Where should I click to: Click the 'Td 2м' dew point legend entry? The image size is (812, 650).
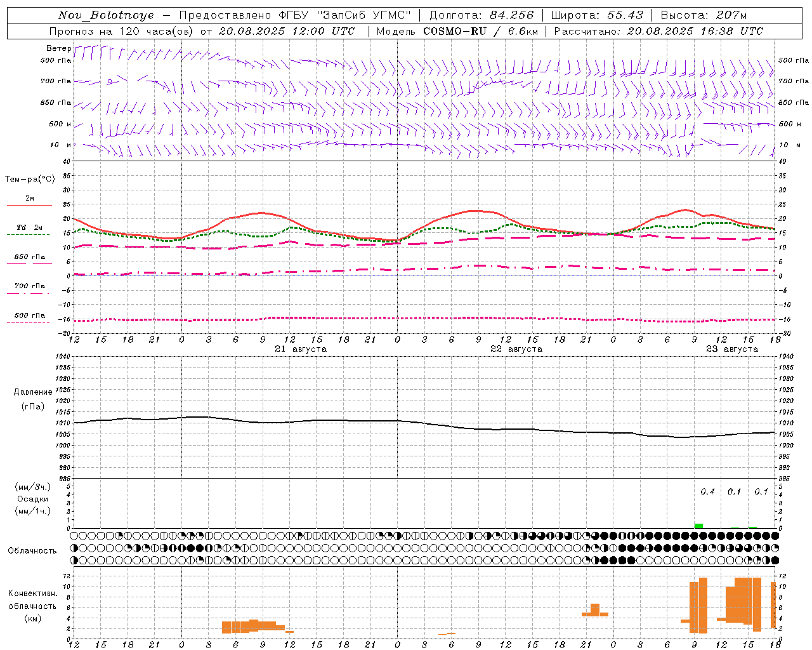(x=29, y=227)
